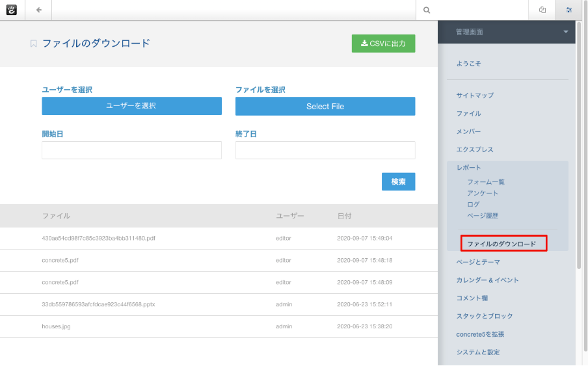The height and width of the screenshot is (366, 588).
Task: Select ページ履歴 under レポート
Action: pos(483,215)
